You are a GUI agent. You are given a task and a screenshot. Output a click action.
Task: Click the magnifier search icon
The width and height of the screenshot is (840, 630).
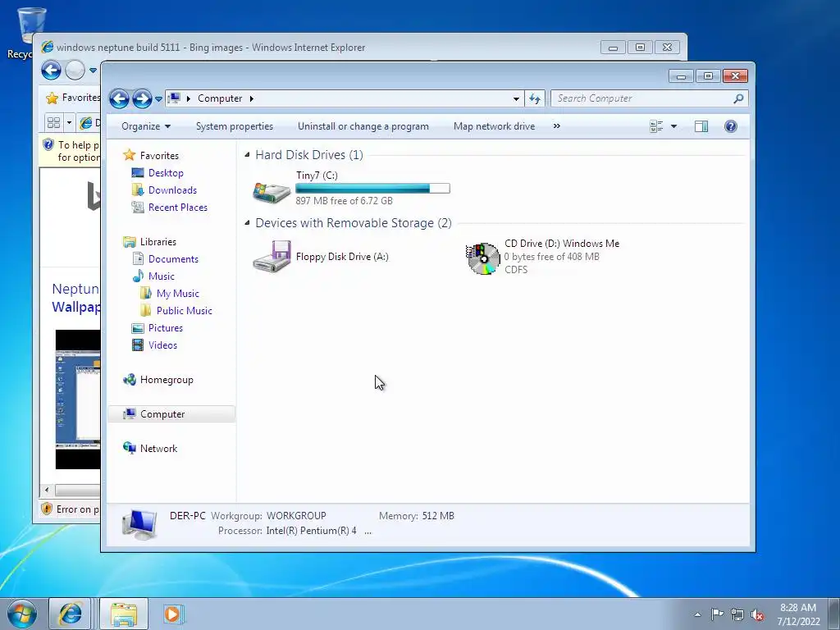(739, 98)
